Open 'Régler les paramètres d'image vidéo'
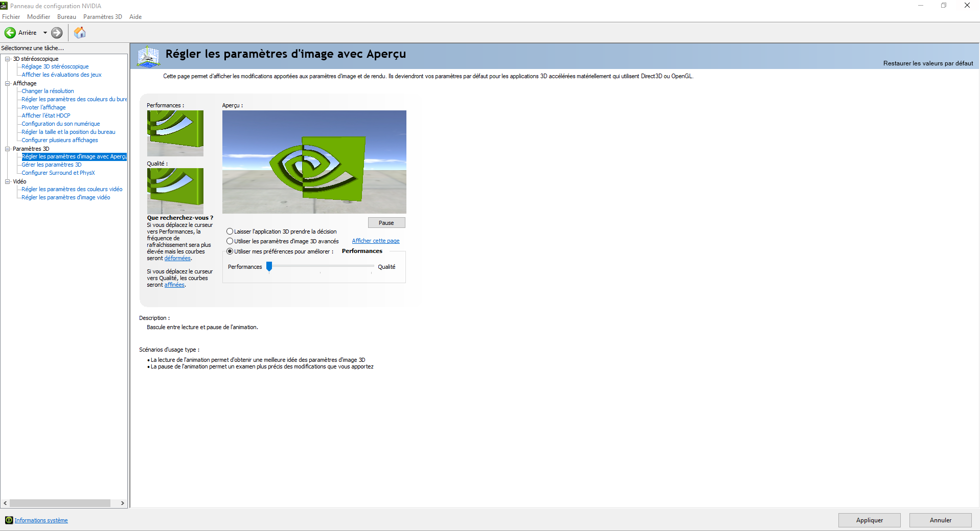 [x=66, y=197]
